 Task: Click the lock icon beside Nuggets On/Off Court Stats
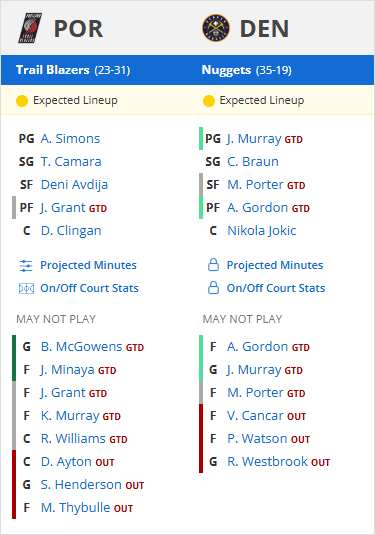(x=213, y=288)
